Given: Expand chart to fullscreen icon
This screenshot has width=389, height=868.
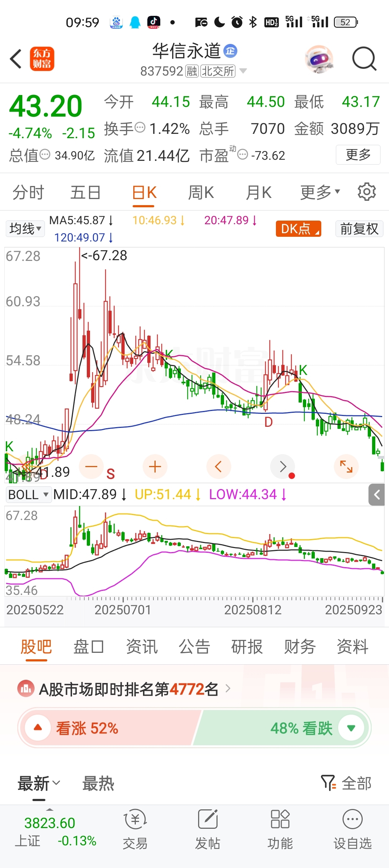Looking at the screenshot, I should pos(346,467).
